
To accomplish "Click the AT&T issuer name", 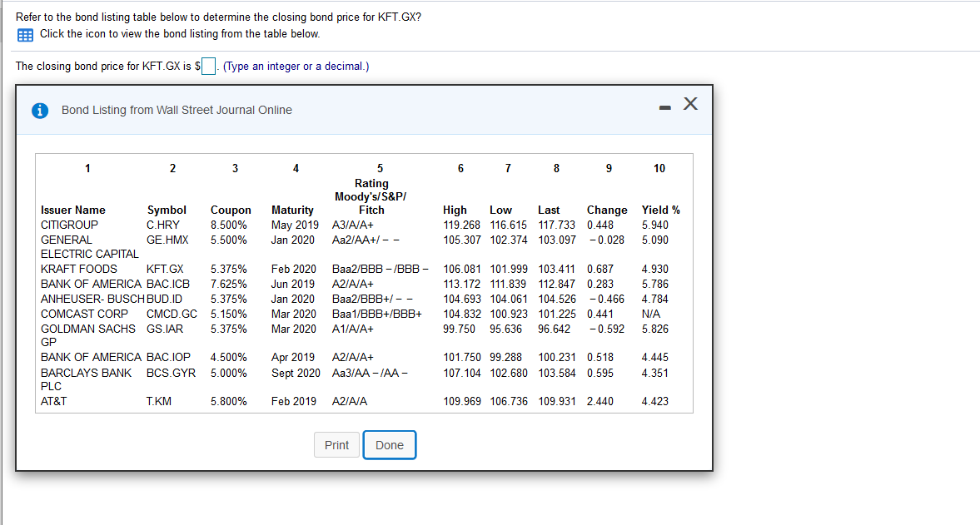I will pos(54,400).
